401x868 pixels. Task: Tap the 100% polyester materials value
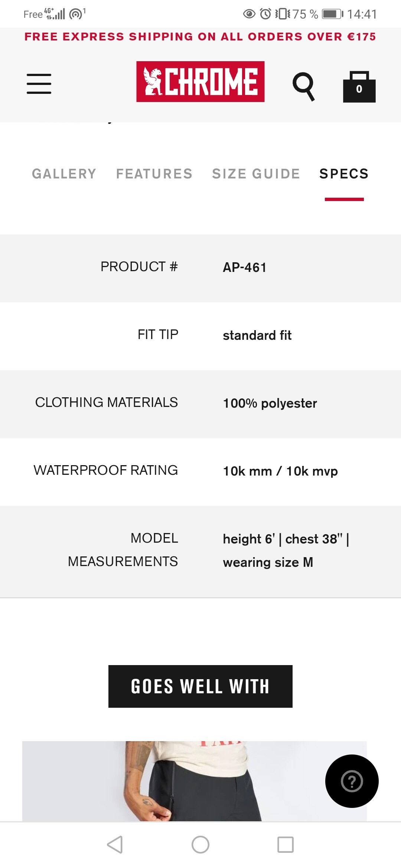point(270,403)
